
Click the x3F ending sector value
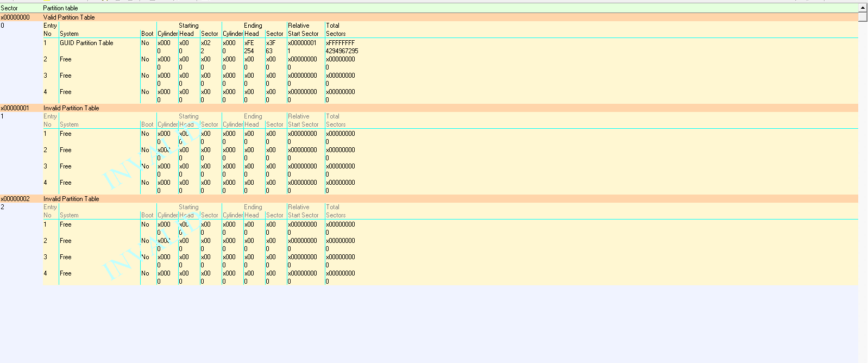pyautogui.click(x=271, y=43)
